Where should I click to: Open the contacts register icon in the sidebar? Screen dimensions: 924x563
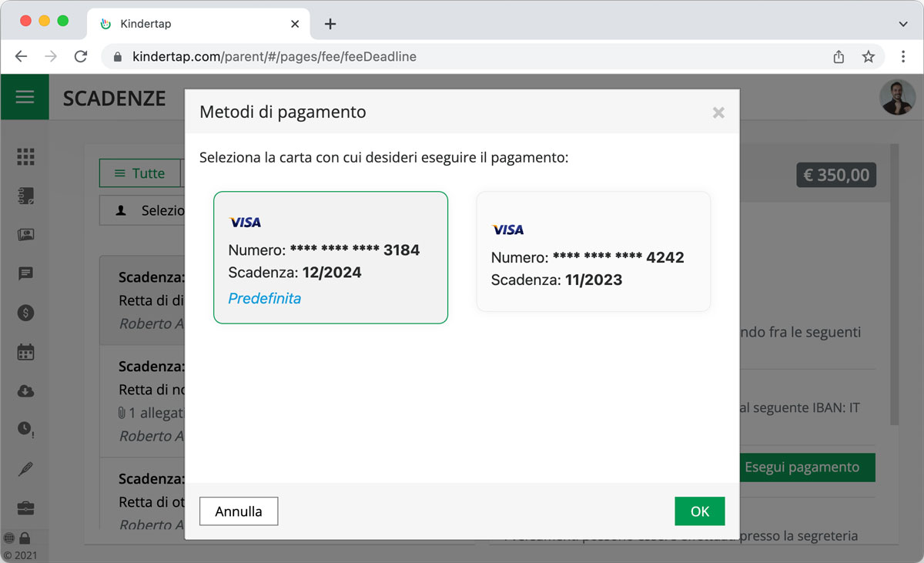point(25,196)
